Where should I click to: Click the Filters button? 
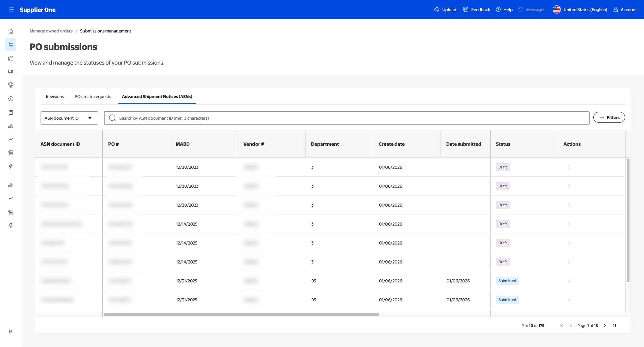coord(609,117)
